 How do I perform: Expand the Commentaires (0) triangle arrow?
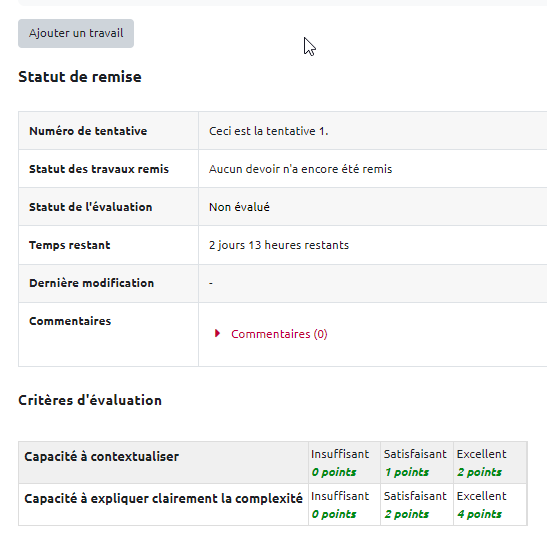point(217,334)
